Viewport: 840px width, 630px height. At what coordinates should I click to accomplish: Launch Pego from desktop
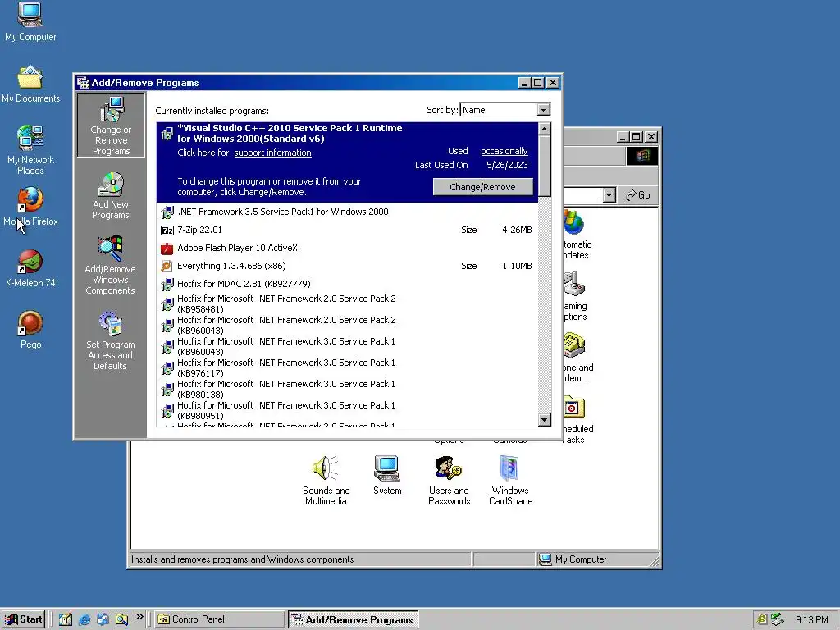(x=30, y=330)
